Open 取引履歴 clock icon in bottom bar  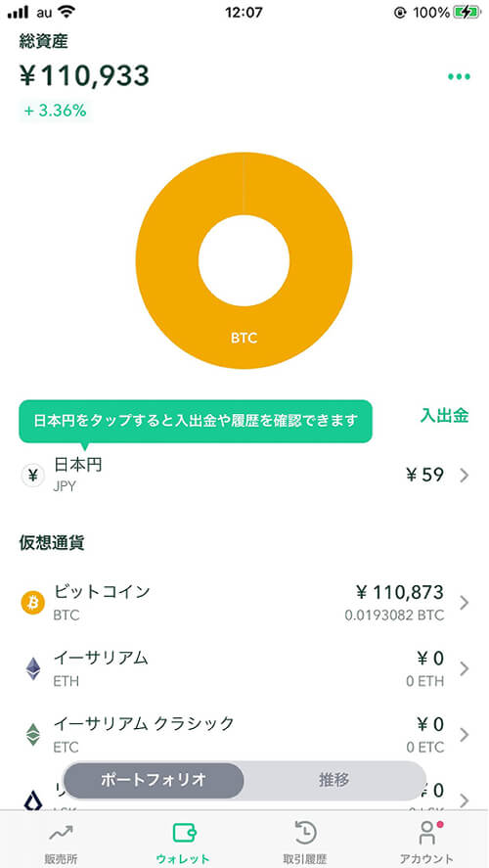(305, 833)
